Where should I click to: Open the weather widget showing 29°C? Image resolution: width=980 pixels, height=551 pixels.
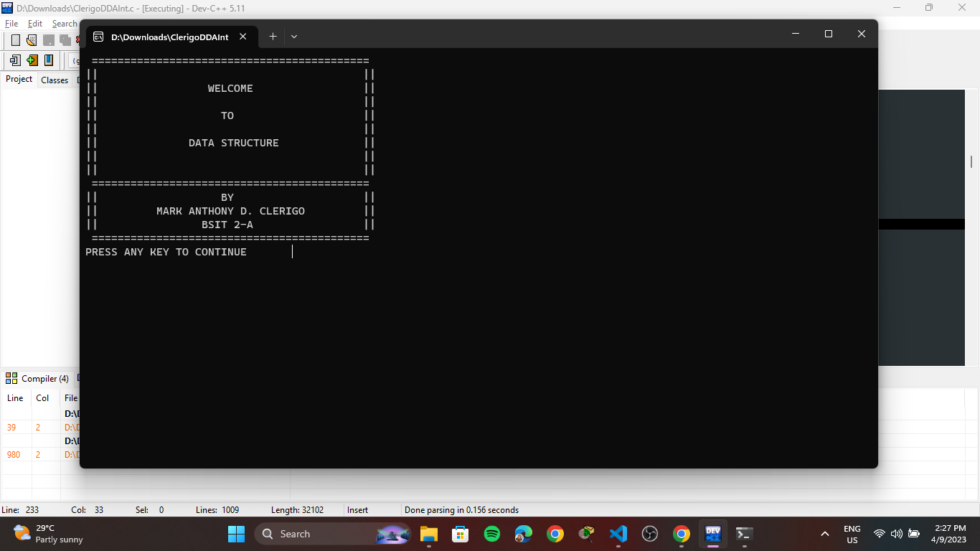coord(49,534)
